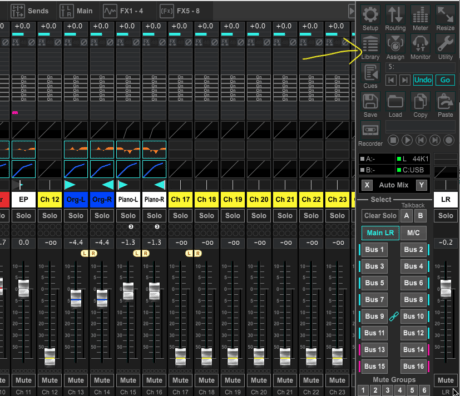Switch to the FX1 - 4 tab
460x396 pixels.
[x=123, y=11]
